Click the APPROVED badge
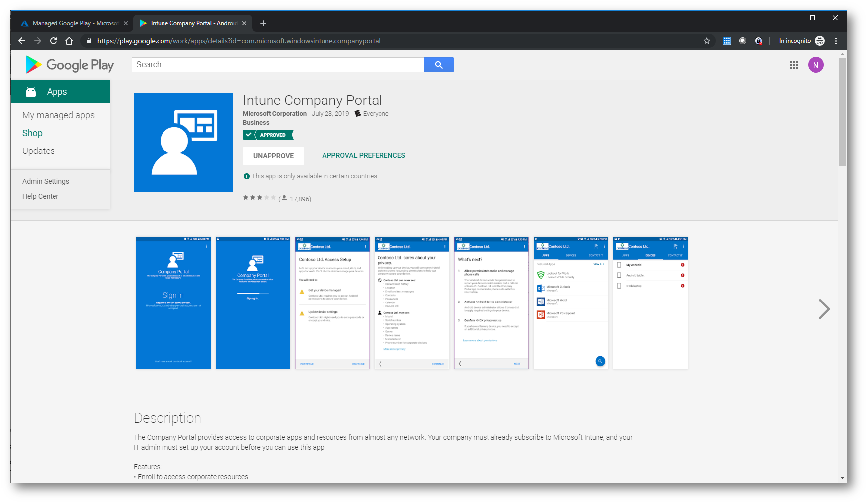Screen dimensions: 868x504 point(268,135)
